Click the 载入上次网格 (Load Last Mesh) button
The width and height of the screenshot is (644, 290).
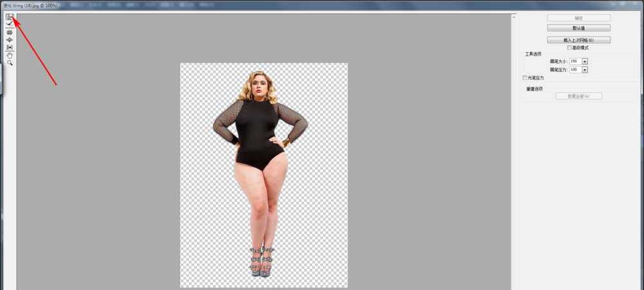(578, 40)
